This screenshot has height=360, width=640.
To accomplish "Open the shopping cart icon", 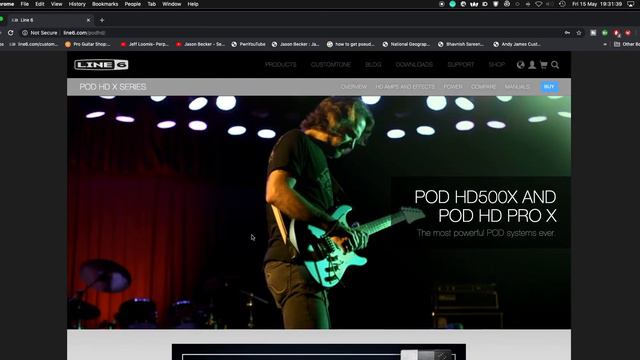I will click(543, 64).
